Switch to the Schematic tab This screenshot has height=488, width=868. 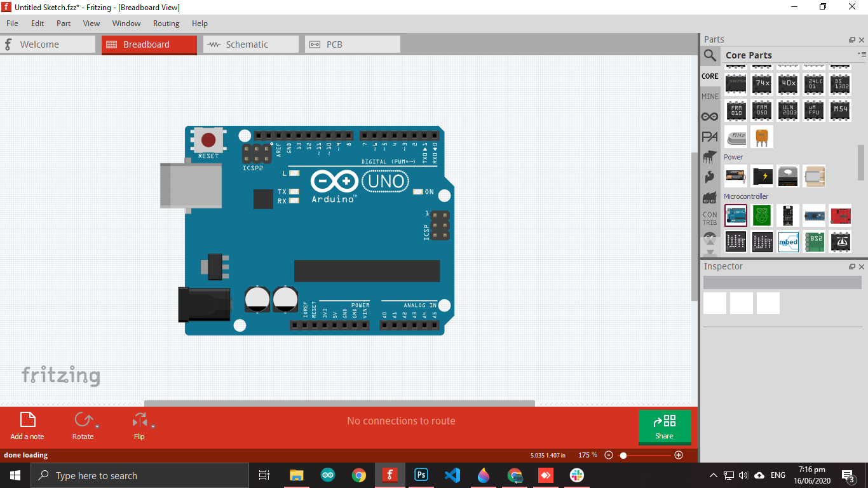(x=250, y=44)
